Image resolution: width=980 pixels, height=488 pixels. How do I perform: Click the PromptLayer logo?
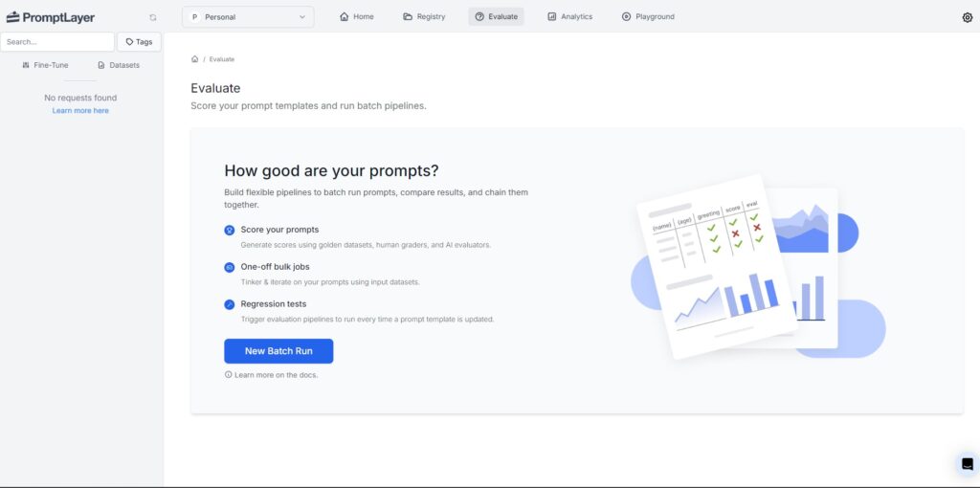[51, 17]
